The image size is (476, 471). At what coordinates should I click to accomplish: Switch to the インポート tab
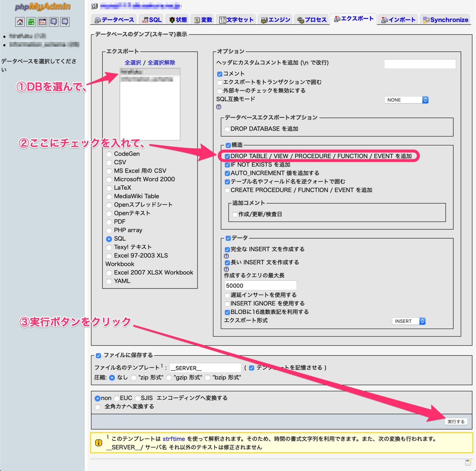coord(398,20)
